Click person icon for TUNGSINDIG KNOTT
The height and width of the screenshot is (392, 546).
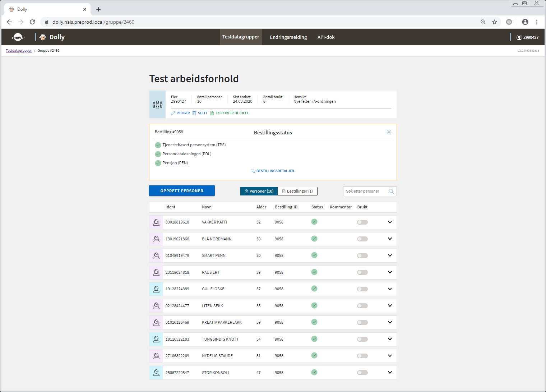pyautogui.click(x=156, y=339)
